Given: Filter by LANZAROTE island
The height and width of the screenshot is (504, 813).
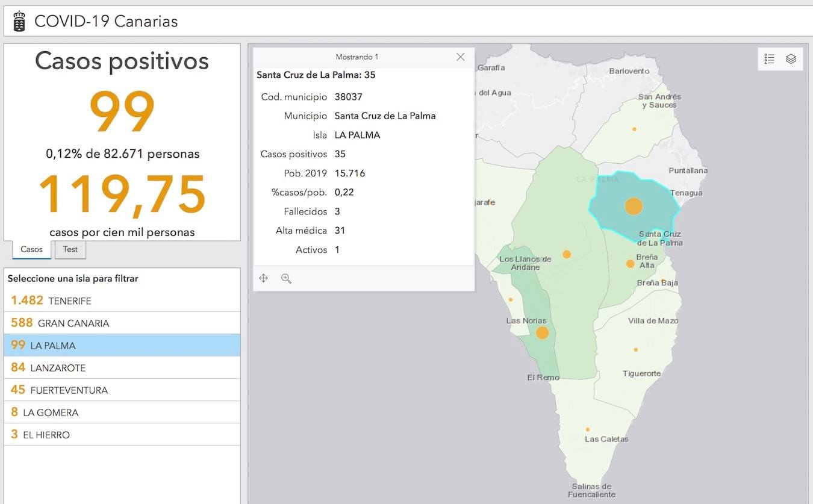Looking at the screenshot, I should coord(122,367).
